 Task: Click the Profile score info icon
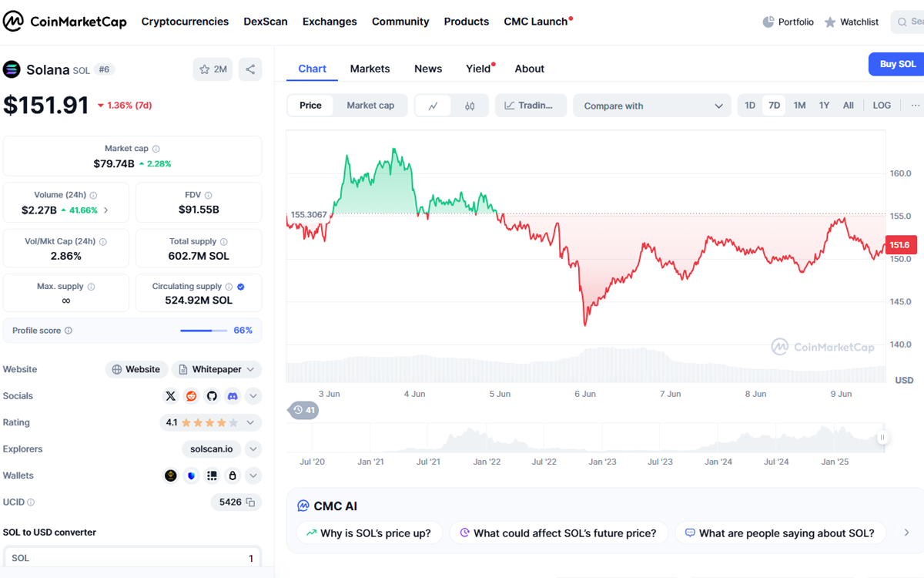point(69,331)
